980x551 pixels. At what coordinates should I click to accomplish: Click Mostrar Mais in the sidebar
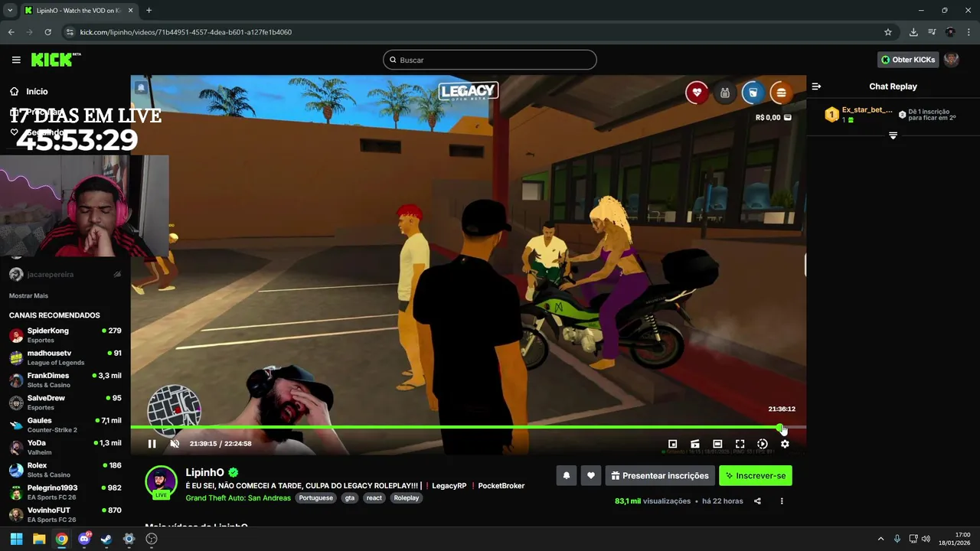pyautogui.click(x=28, y=295)
